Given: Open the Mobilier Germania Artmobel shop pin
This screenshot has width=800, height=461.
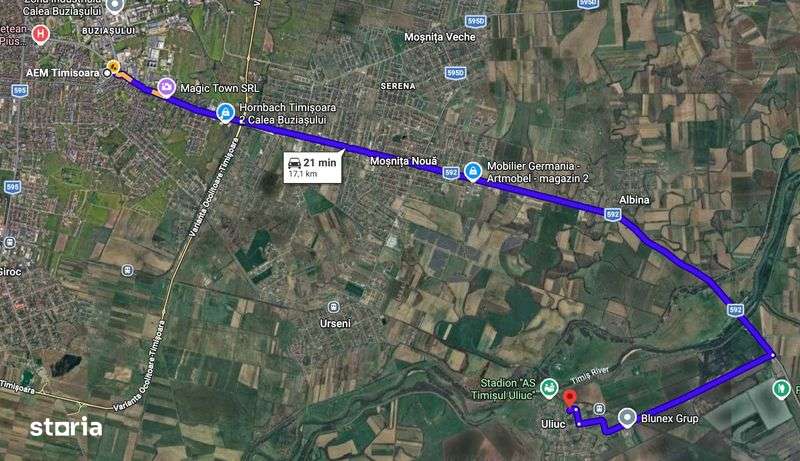Looking at the screenshot, I should (473, 172).
